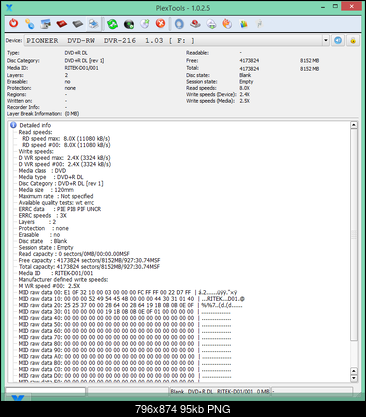This screenshot has height=417, width=366.
Task: Click the monitor-like toolbar icon
Action: point(45,24)
